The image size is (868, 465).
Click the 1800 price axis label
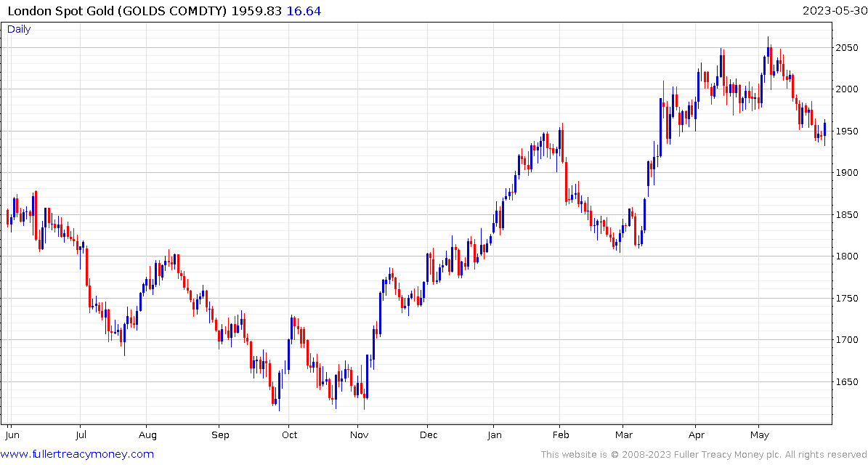click(848, 256)
